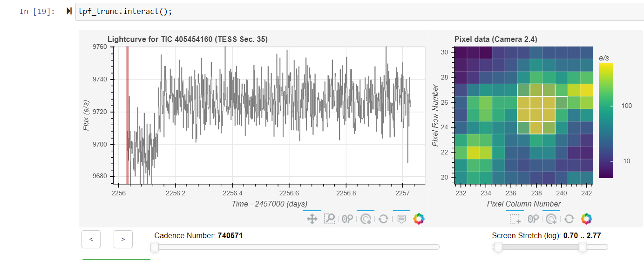
Task: Select the Pan tool under the lightcurve
Action: 312,219
